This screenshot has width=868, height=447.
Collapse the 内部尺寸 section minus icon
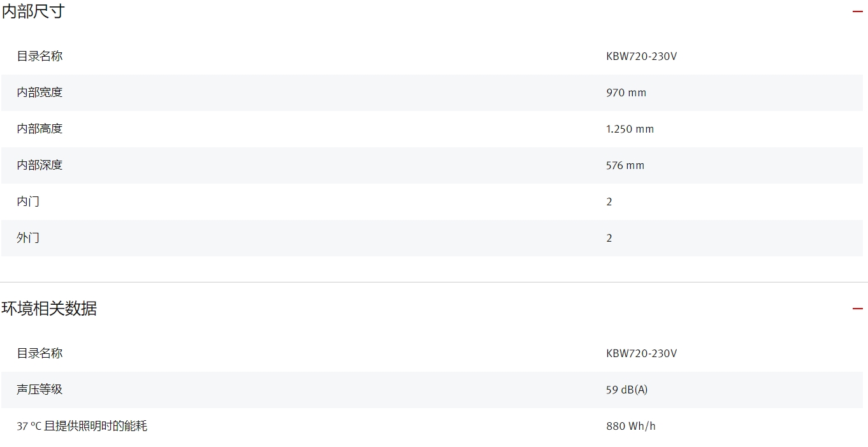tap(857, 12)
